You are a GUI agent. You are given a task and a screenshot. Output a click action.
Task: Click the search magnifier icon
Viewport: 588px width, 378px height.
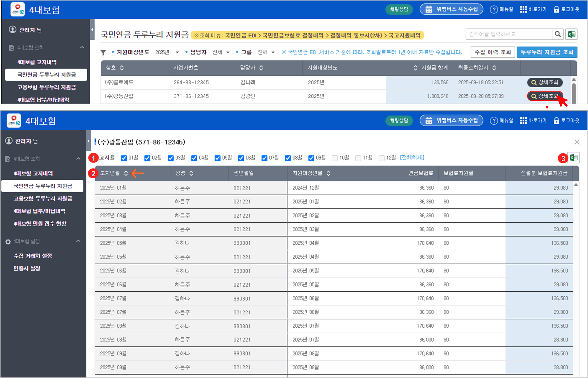point(558,34)
